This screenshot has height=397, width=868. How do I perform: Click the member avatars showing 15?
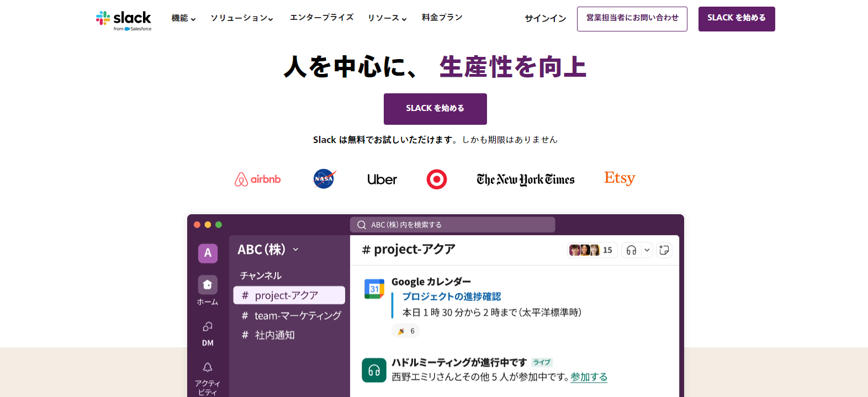(x=592, y=250)
